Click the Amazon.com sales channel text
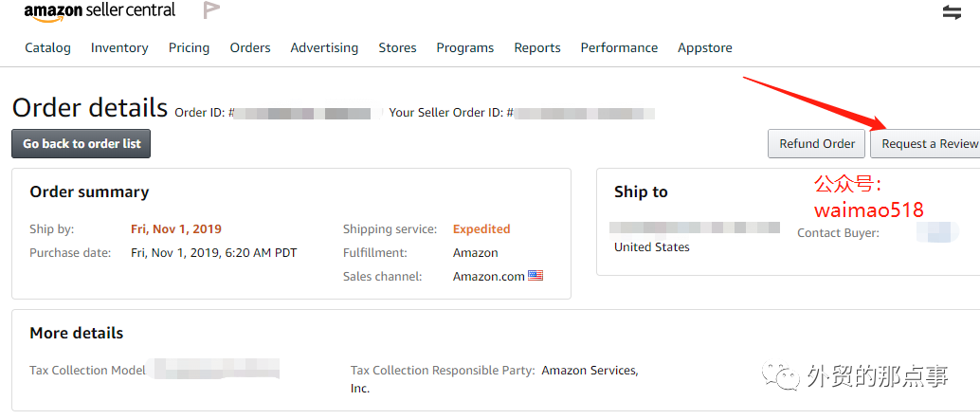 [488, 277]
